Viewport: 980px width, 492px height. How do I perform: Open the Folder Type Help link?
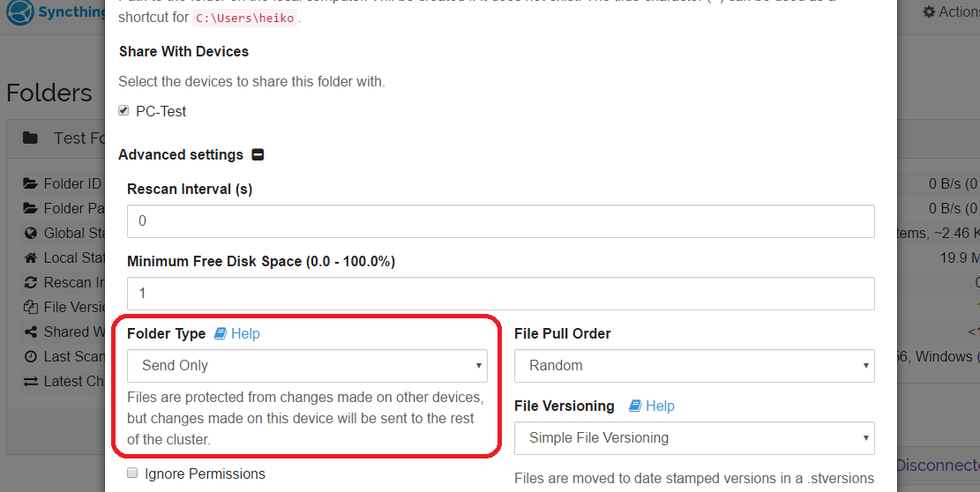point(237,334)
